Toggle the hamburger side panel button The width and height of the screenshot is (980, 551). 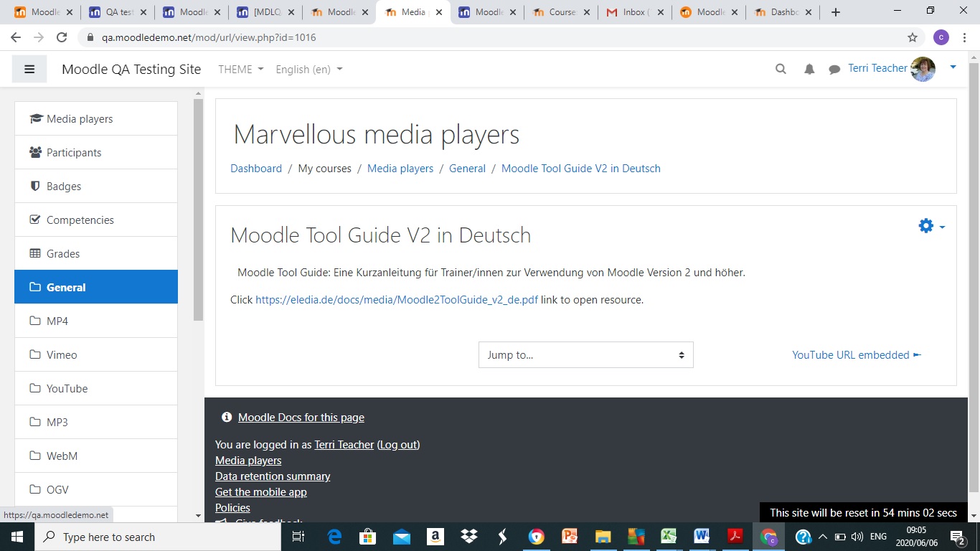pyautogui.click(x=29, y=69)
